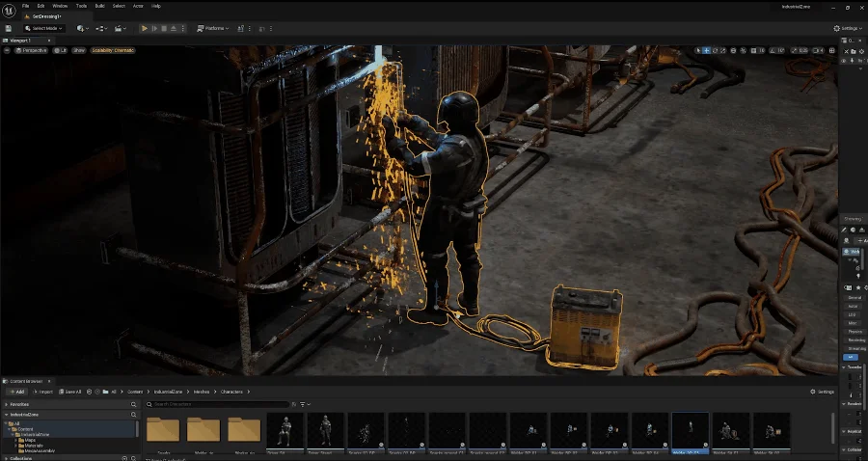Click the Content breadcrumb path item
The width and height of the screenshot is (868, 461).
point(135,392)
